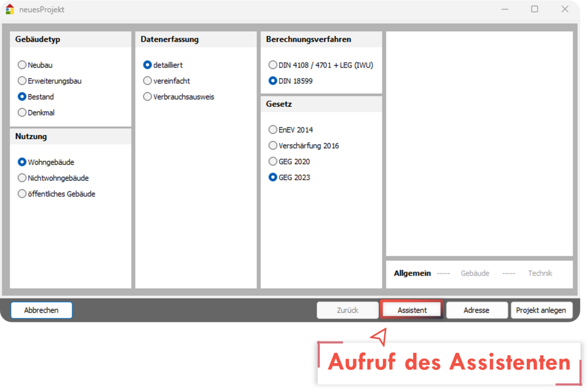Select the Neubau building type
This screenshot has height=392, width=588.
22,65
